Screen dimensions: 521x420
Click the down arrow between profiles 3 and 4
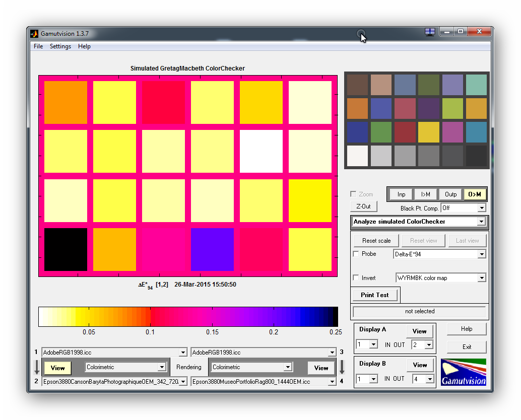click(x=342, y=367)
